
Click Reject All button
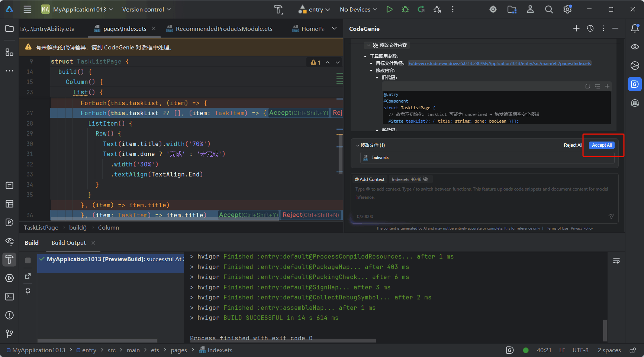pos(573,145)
